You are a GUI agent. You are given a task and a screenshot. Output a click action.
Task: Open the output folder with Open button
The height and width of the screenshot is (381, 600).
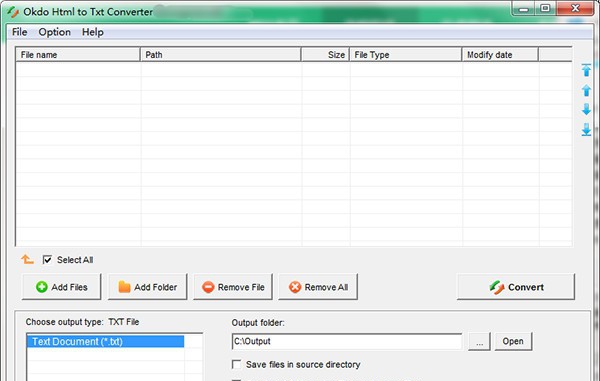(x=513, y=341)
